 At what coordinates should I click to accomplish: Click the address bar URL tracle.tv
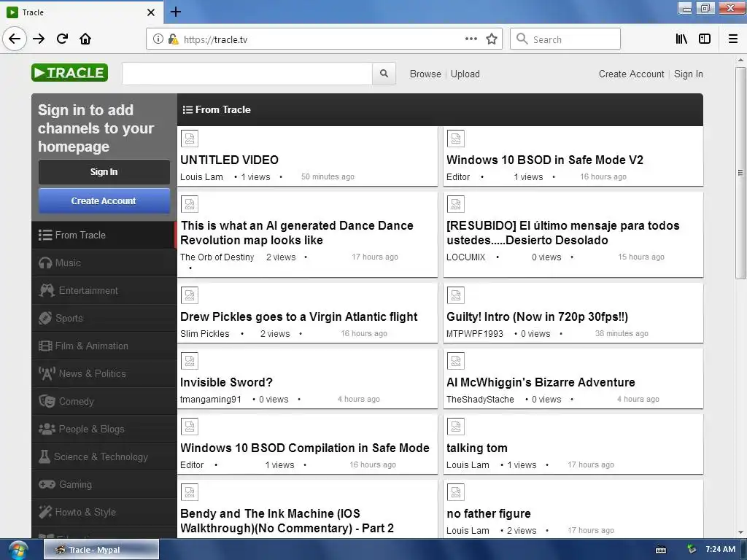[216, 39]
